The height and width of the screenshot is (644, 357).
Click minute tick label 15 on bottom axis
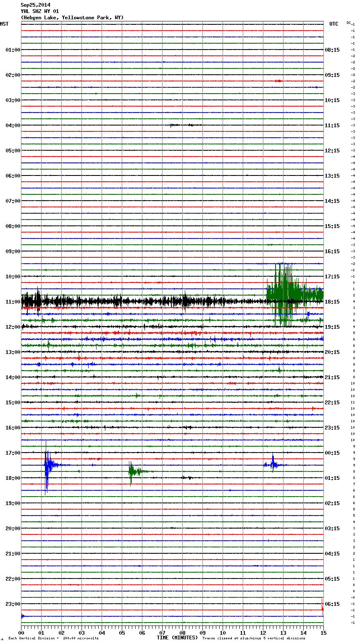pos(323,633)
